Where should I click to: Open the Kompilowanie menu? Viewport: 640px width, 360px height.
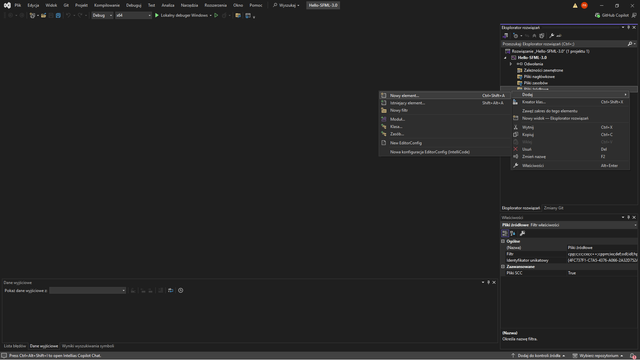pyautogui.click(x=107, y=5)
